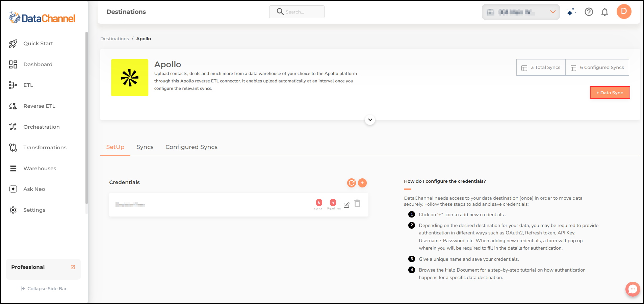Edit the saved credential entry

tap(346, 205)
